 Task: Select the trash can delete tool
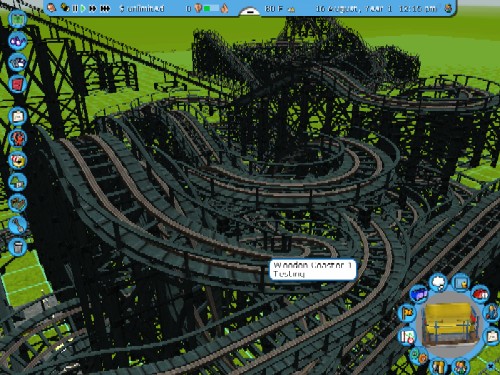18,247
